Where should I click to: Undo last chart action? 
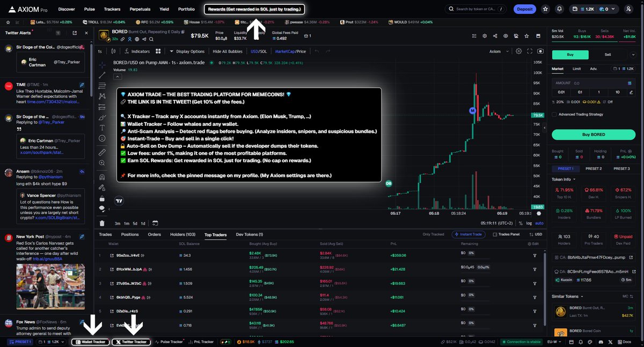[x=317, y=52]
